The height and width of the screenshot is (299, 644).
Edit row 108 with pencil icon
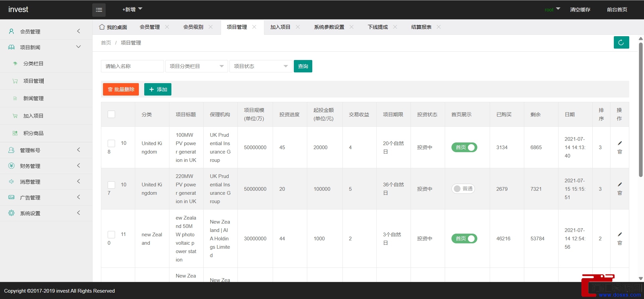tap(620, 143)
